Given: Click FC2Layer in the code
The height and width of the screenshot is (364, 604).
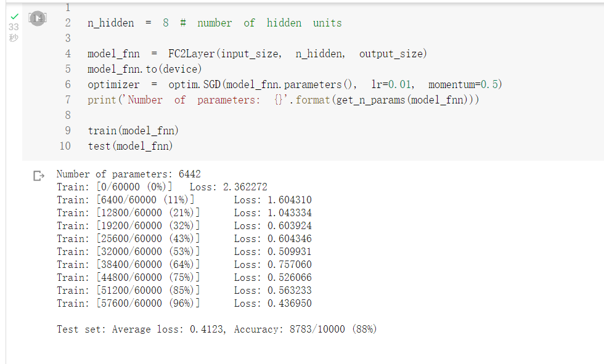Looking at the screenshot, I should coord(192,54).
